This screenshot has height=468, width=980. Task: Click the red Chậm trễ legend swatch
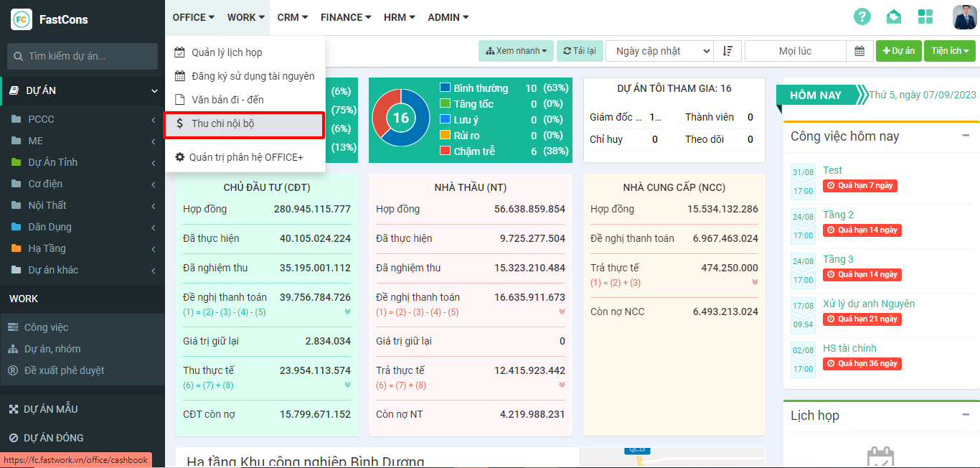[x=445, y=151]
